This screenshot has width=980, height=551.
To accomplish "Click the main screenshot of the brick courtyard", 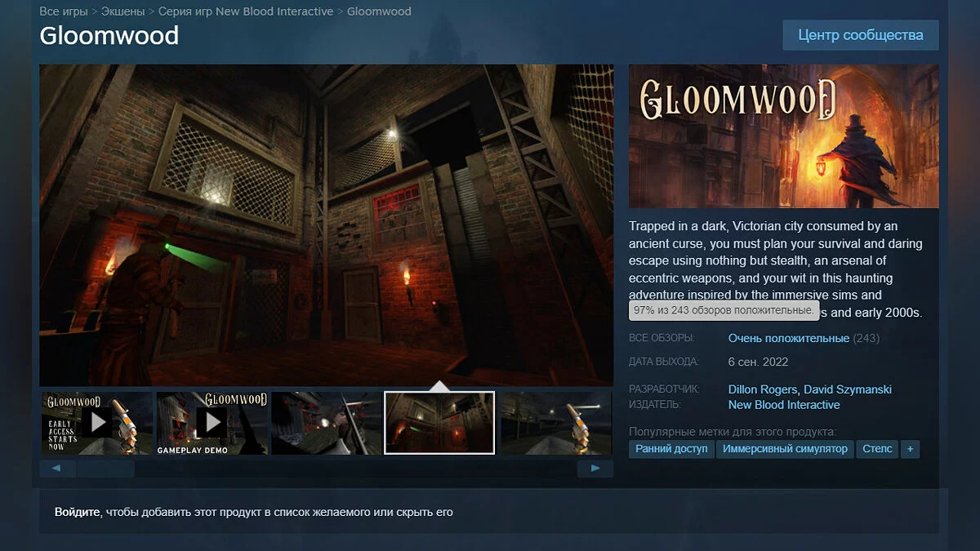I will pos(326,224).
